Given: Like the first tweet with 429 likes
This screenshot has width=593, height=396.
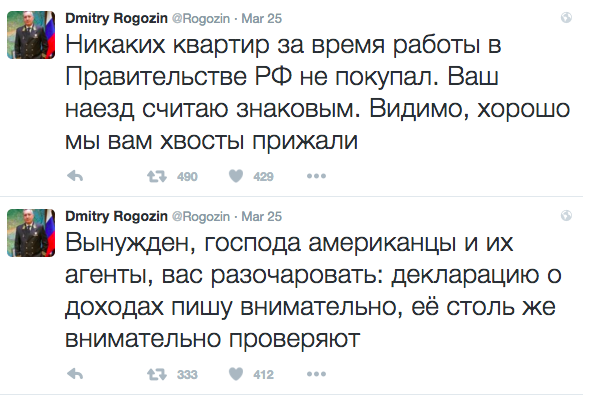Looking at the screenshot, I should (236, 176).
